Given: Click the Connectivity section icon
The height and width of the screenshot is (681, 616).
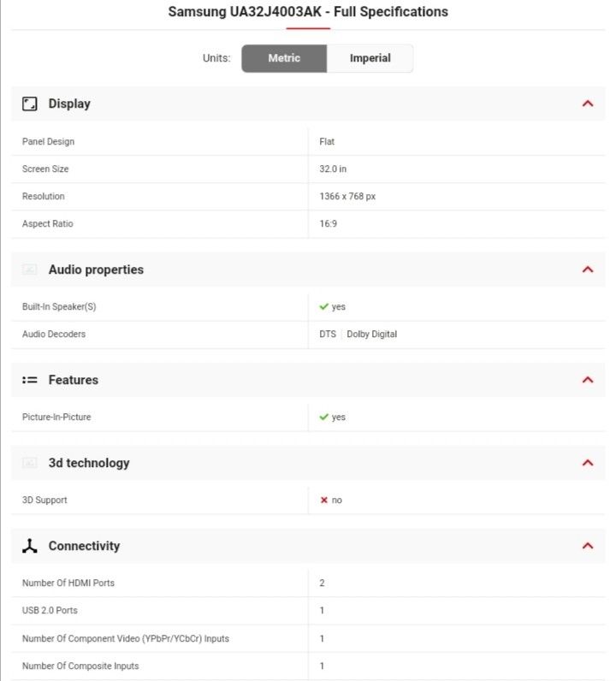Looking at the screenshot, I should pyautogui.click(x=30, y=546).
